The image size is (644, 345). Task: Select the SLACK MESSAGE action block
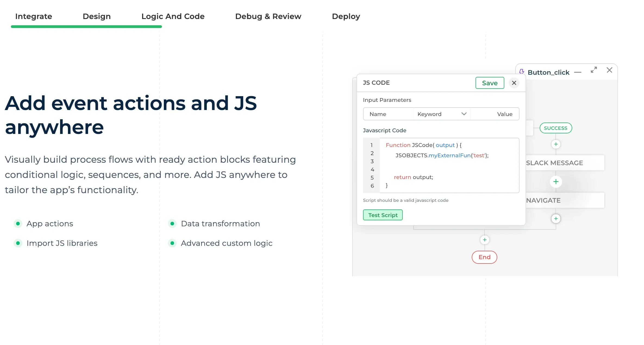(x=565, y=163)
